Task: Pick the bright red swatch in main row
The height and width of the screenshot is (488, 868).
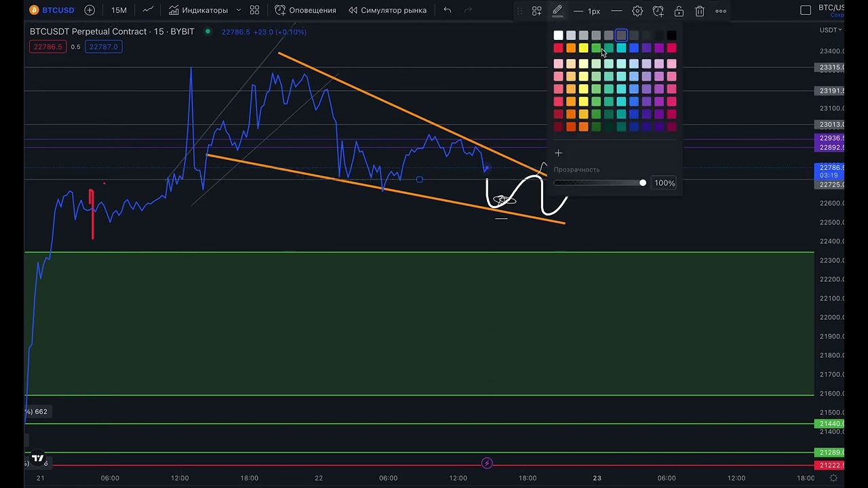Action: click(x=558, y=48)
